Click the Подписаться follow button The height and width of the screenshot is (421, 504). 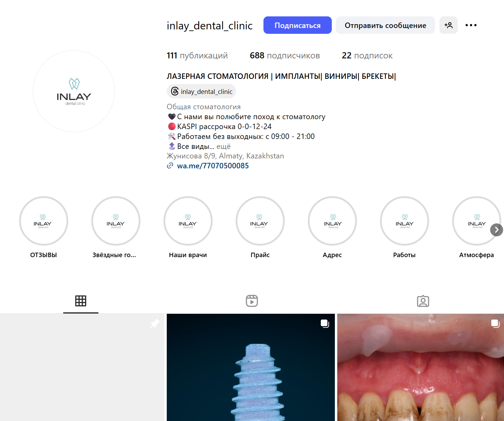point(297,25)
